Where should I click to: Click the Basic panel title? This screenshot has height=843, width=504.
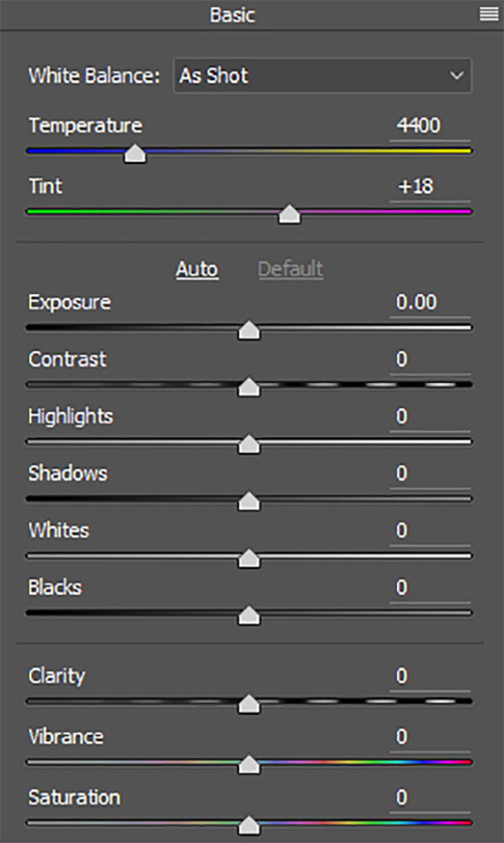(232, 14)
